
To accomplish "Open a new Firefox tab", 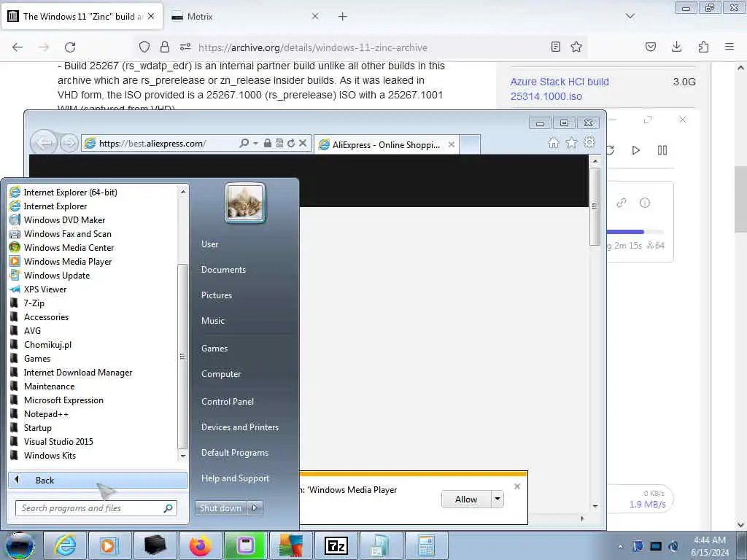I will (343, 16).
